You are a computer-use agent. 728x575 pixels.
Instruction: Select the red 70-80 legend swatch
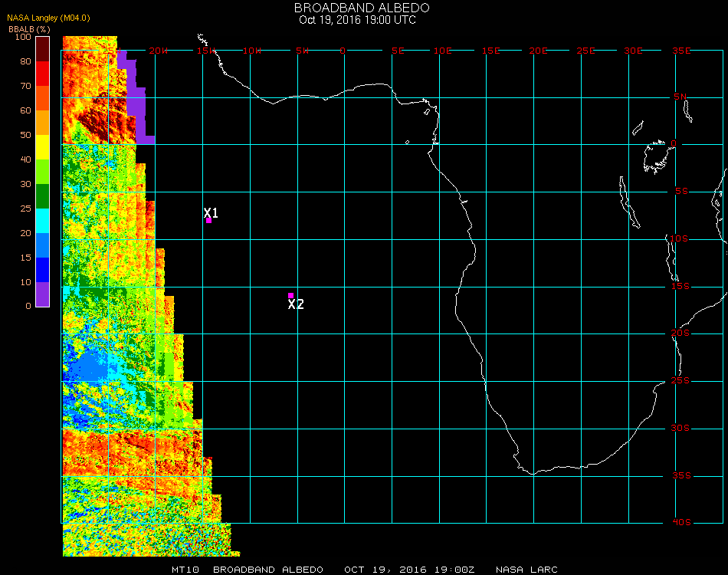(43, 74)
